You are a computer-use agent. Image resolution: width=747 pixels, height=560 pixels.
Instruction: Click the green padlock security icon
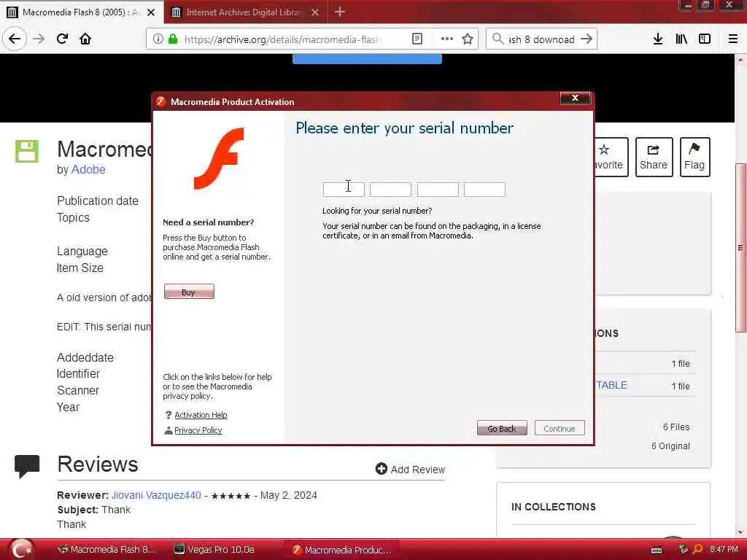coord(173,39)
